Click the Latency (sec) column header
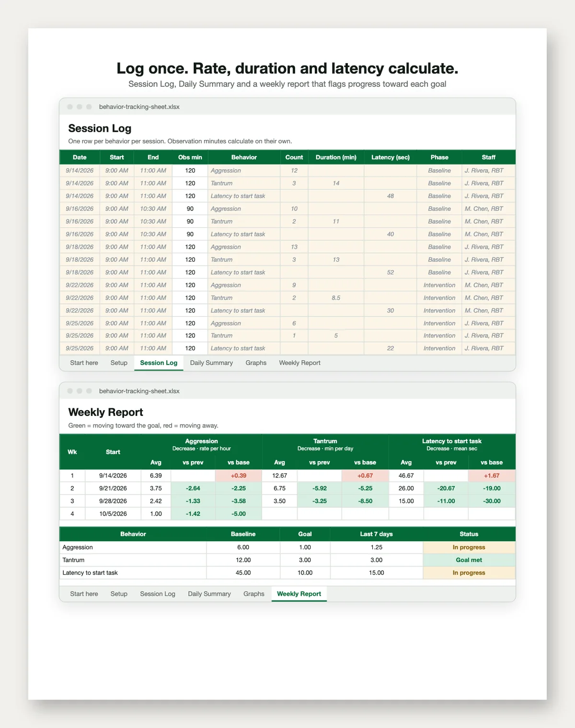The image size is (575, 728). click(391, 157)
